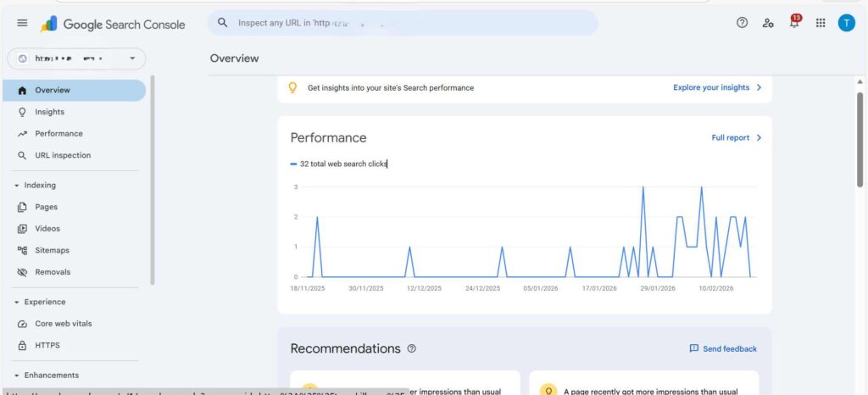
Task: Click the Overview home icon
Action: [x=22, y=90]
